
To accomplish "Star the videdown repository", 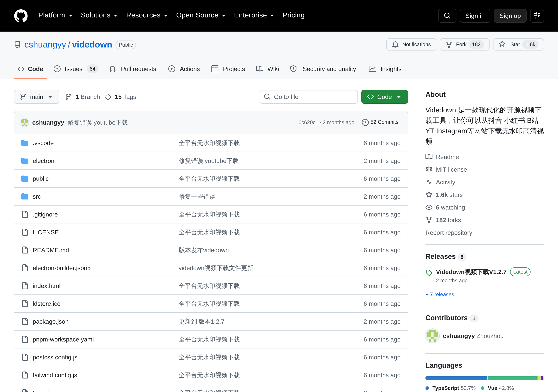I will 518,44.
